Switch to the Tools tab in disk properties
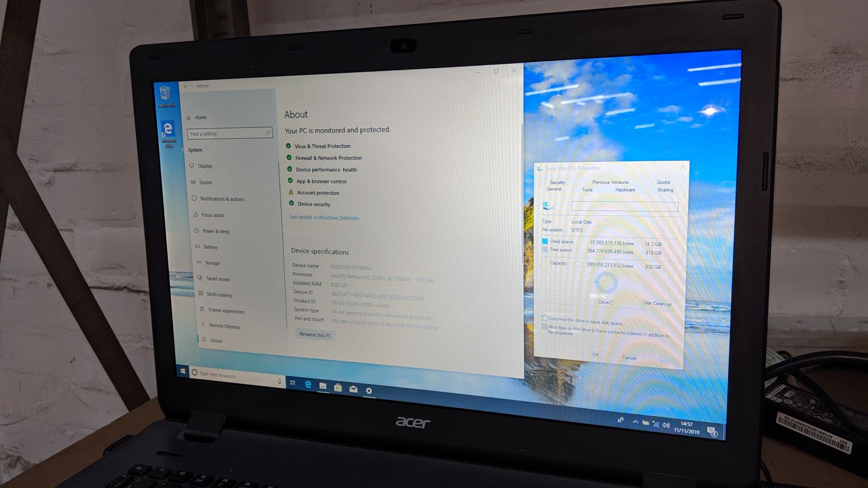 point(587,189)
